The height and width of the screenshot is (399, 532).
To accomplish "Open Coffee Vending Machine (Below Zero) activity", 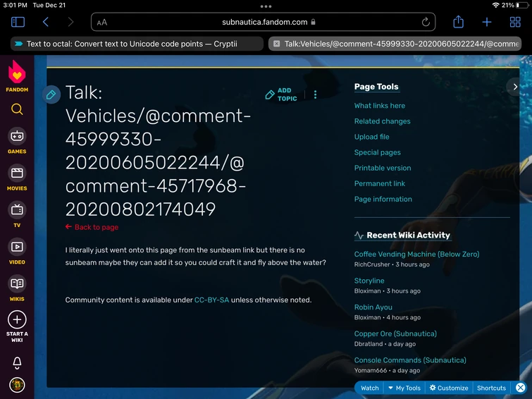I will 416,254.
